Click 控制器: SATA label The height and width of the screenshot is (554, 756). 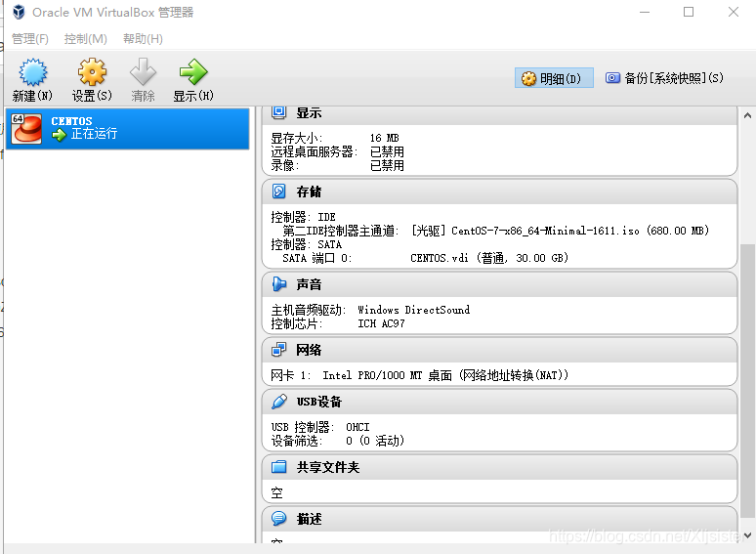tap(306, 244)
